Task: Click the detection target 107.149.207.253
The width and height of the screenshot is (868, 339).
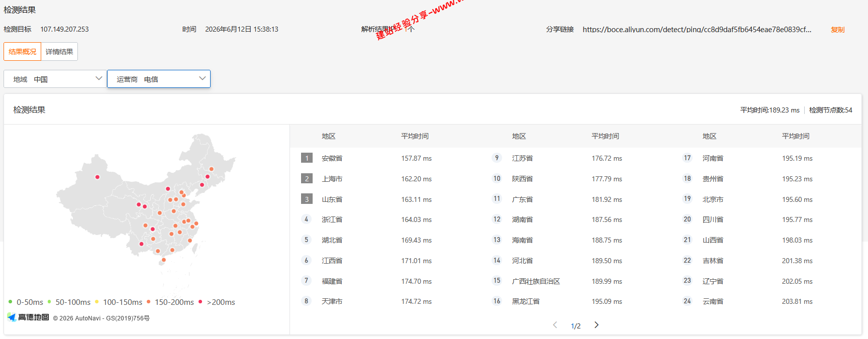Action: pyautogui.click(x=64, y=29)
